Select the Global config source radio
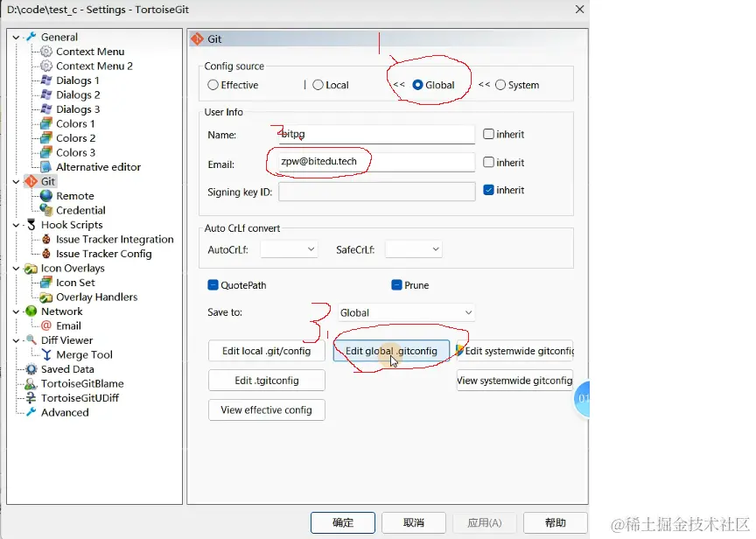The height and width of the screenshot is (539, 756). pos(417,85)
